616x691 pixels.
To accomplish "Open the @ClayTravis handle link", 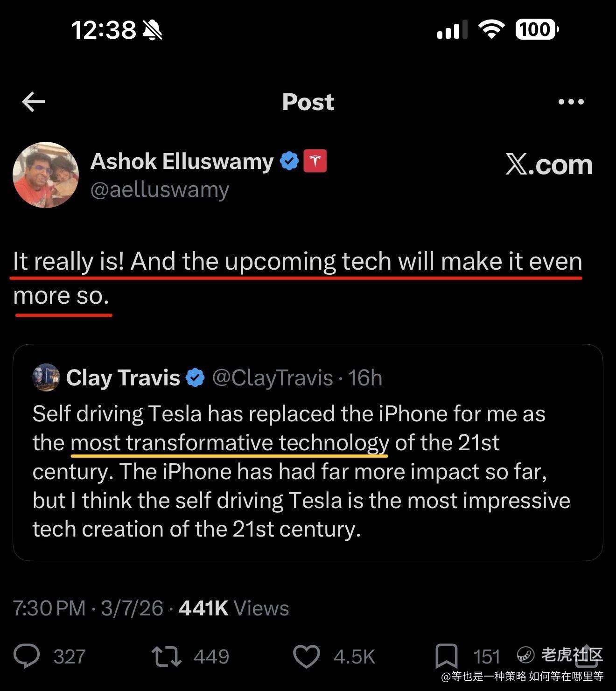I will tap(273, 377).
